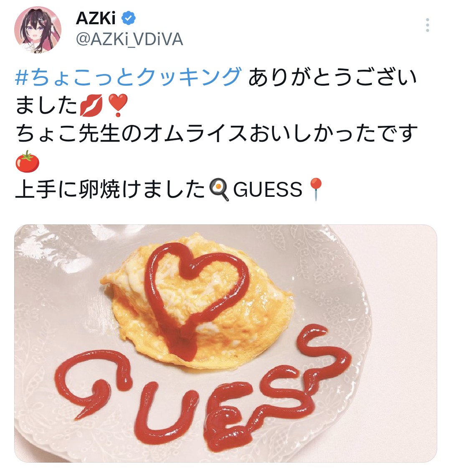Click the kiss mark lips emoji
Viewport: 451px width, 476px height.
coord(91,105)
